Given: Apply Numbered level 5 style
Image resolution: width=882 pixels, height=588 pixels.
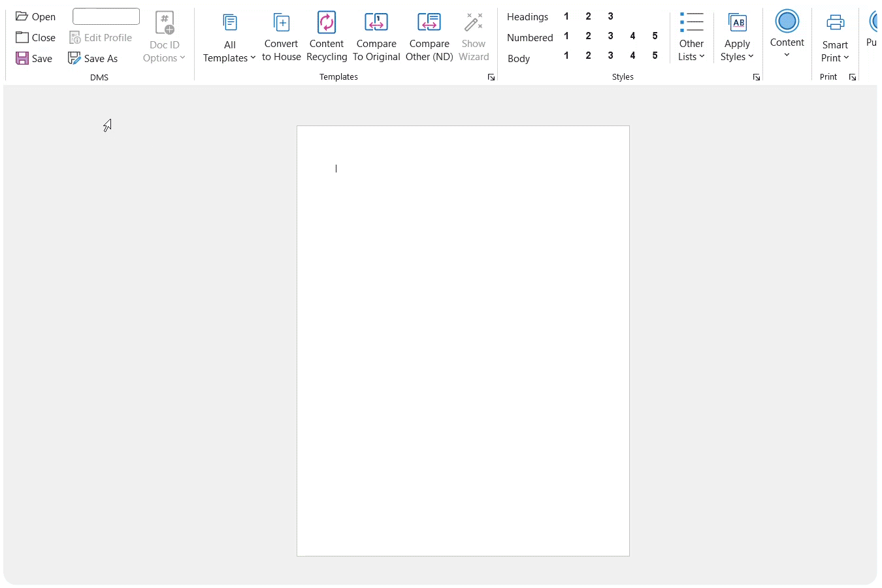Looking at the screenshot, I should 655,36.
